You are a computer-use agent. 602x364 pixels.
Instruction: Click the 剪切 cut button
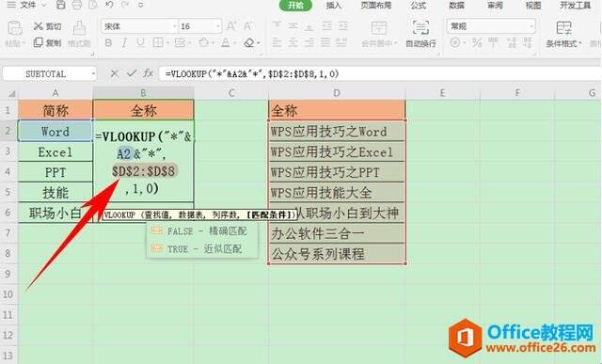tap(47, 26)
